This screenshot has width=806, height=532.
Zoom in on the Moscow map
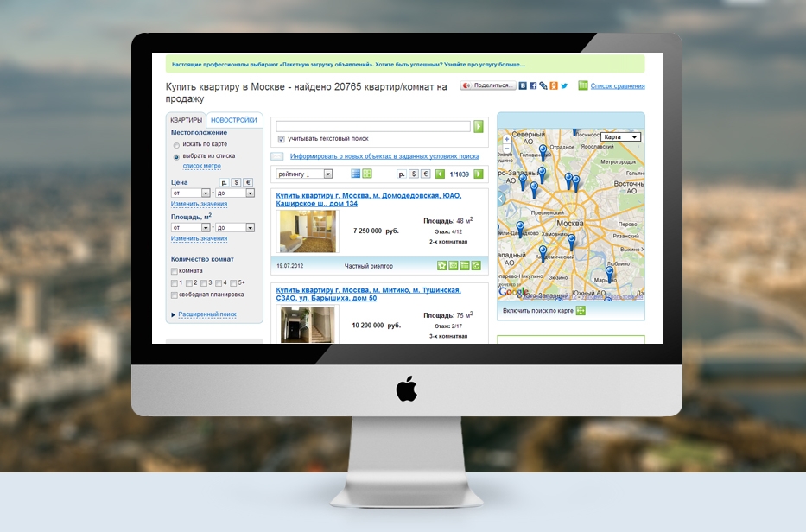click(x=506, y=138)
